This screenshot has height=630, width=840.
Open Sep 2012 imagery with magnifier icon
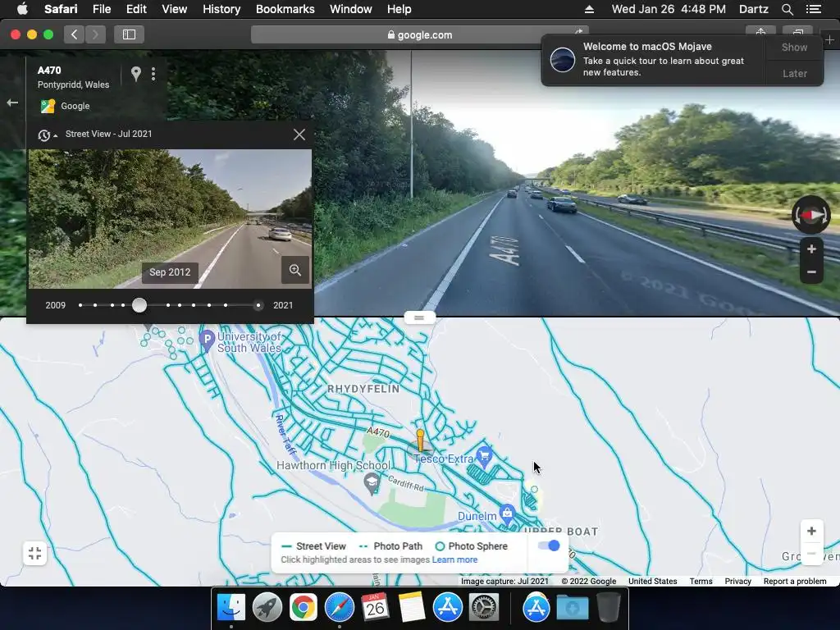[x=295, y=270]
